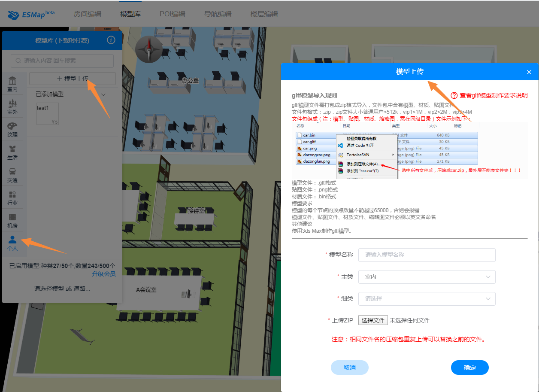Click the 模型名称 input field

427,255
